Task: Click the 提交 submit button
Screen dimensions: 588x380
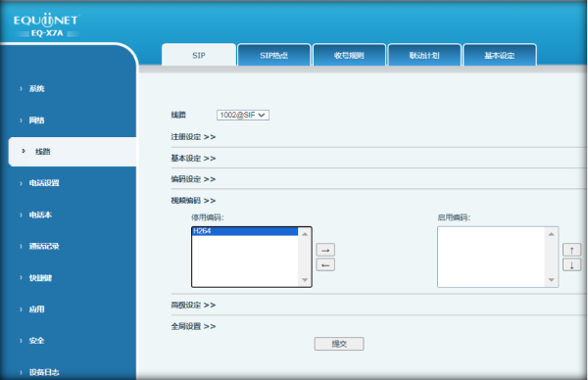Action: click(339, 344)
